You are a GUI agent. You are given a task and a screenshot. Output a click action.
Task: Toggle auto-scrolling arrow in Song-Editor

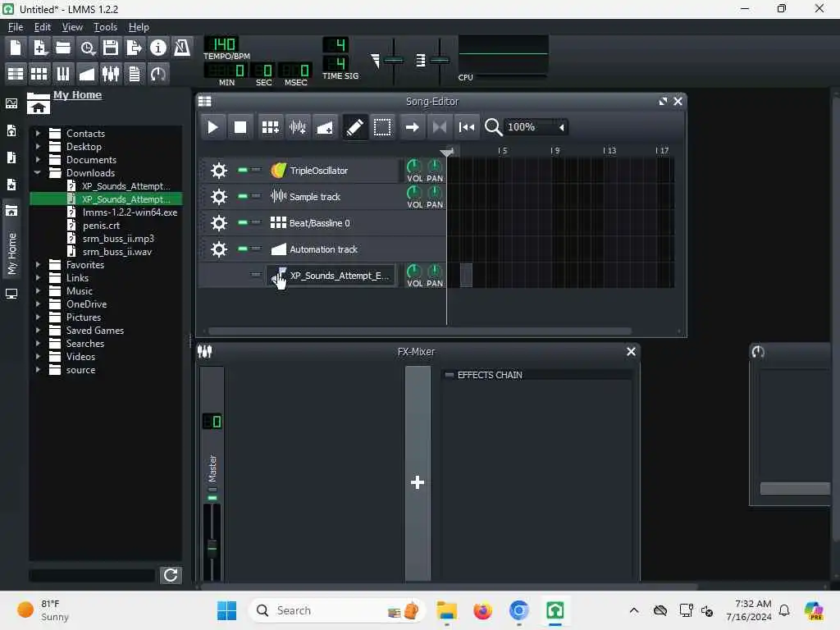(x=412, y=127)
